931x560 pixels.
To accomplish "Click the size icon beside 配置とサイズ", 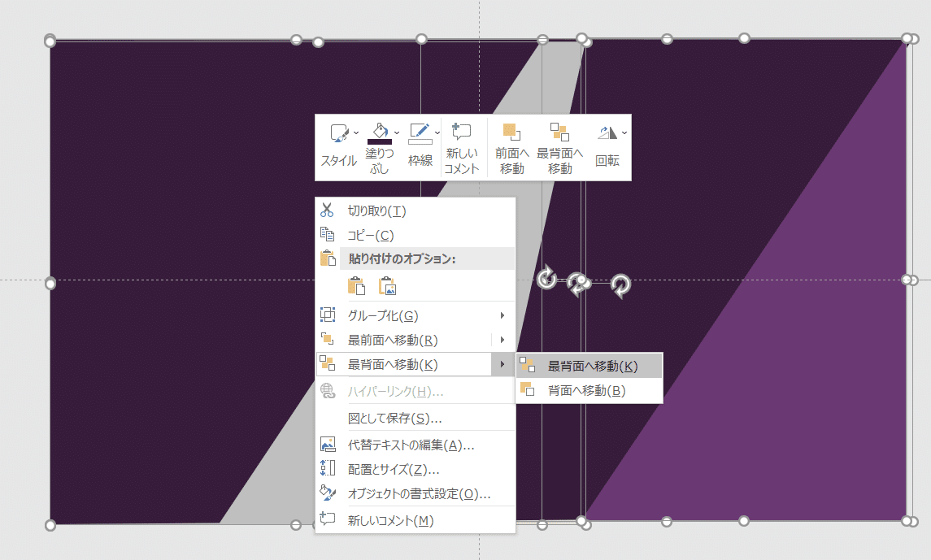I will coord(328,468).
